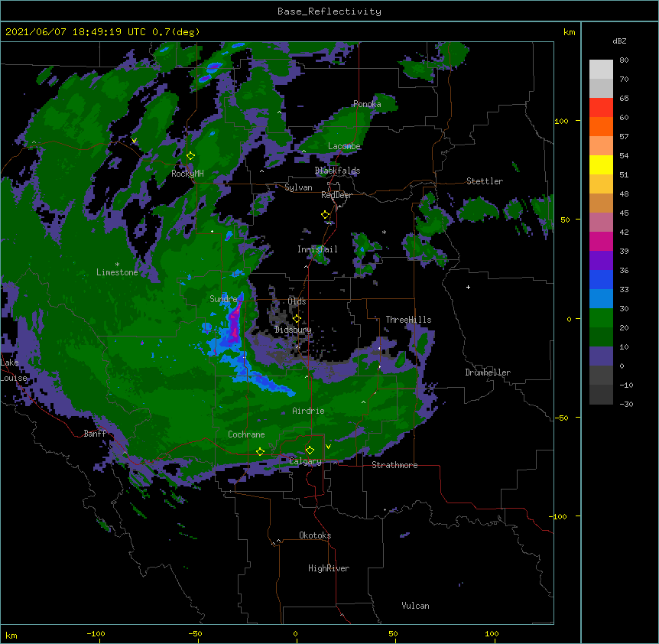Pick the bright green 30-20 dBZ swatch
This screenshot has height=644, width=659.
click(x=601, y=318)
